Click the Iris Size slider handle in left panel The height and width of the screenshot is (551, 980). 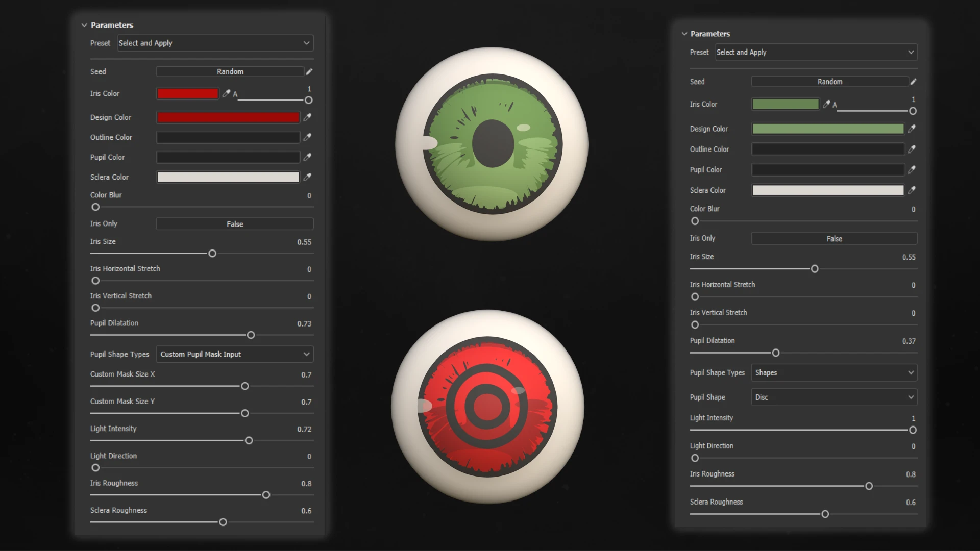point(212,254)
